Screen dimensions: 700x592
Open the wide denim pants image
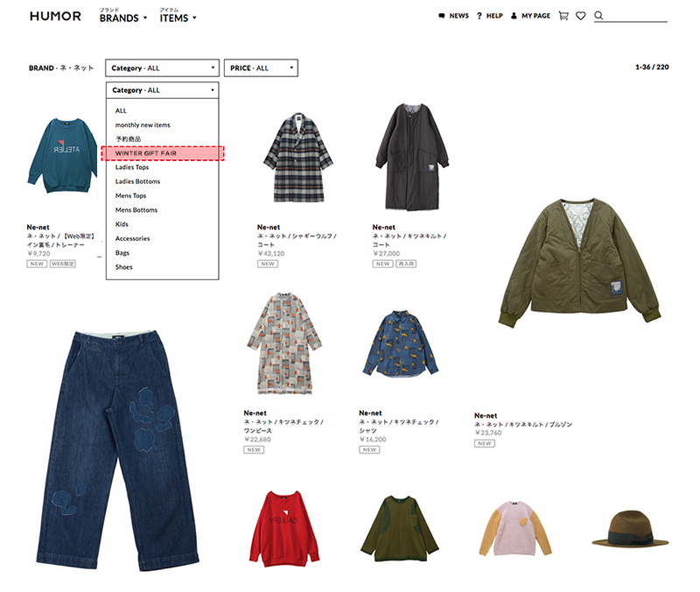pyautogui.click(x=117, y=450)
